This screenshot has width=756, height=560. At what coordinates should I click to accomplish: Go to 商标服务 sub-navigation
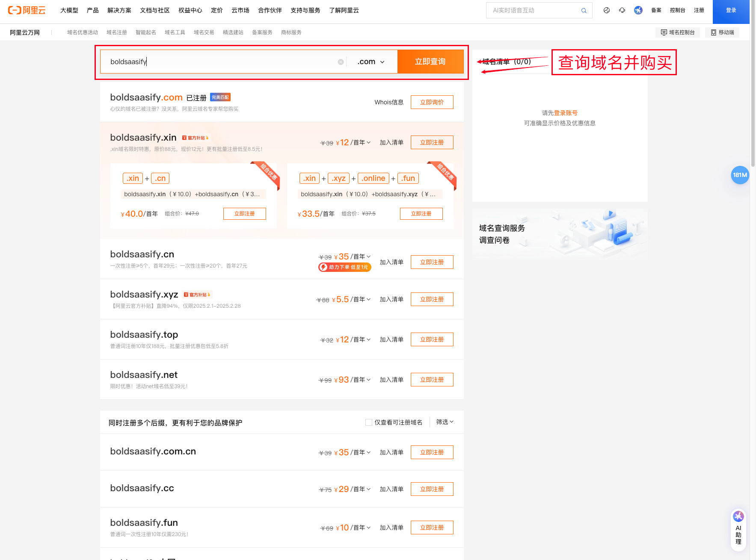tap(291, 32)
